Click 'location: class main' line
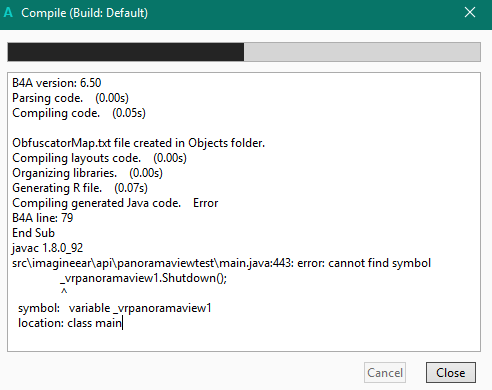Viewport: 492px width, 390px height. 70,323
